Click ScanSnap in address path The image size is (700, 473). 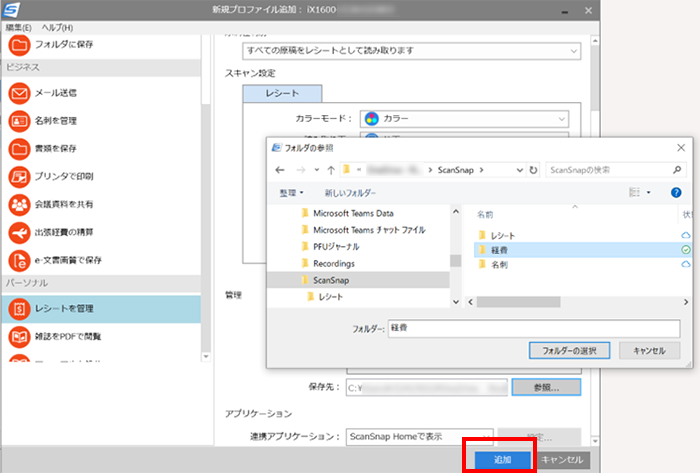pyautogui.click(x=455, y=170)
